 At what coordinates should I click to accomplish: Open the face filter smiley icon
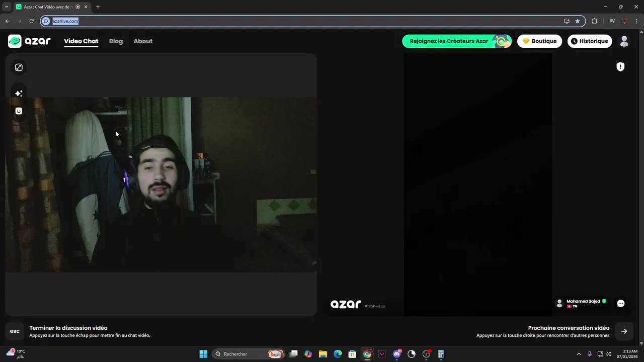click(x=19, y=111)
